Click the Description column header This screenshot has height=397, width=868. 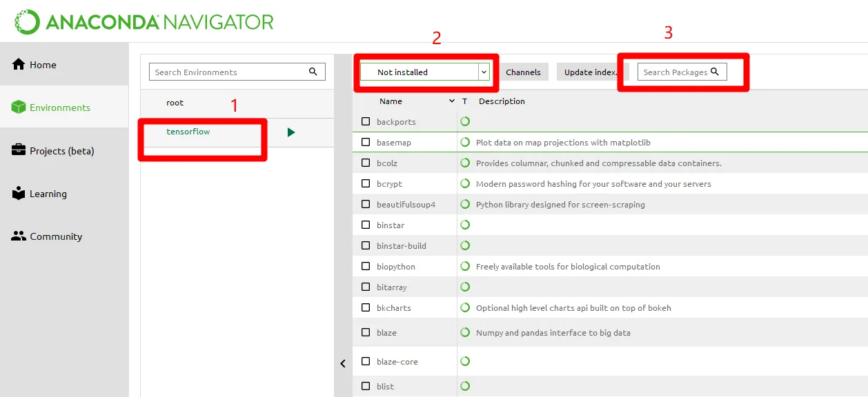tap(502, 101)
